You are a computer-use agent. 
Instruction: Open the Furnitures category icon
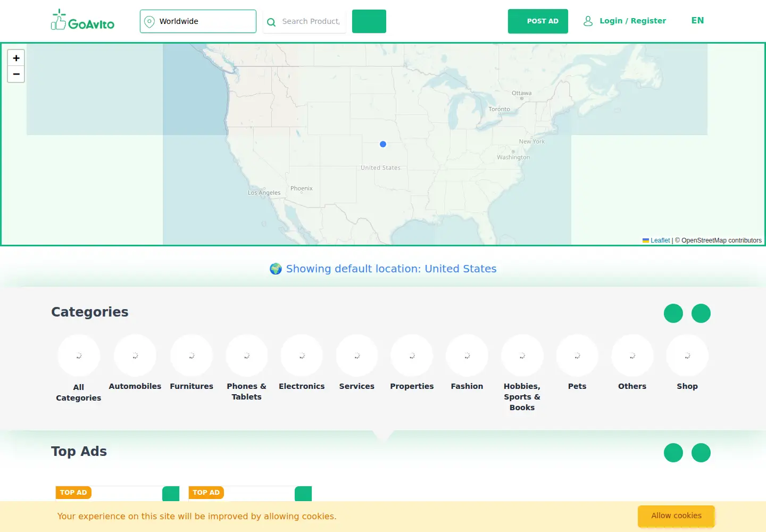coord(191,355)
